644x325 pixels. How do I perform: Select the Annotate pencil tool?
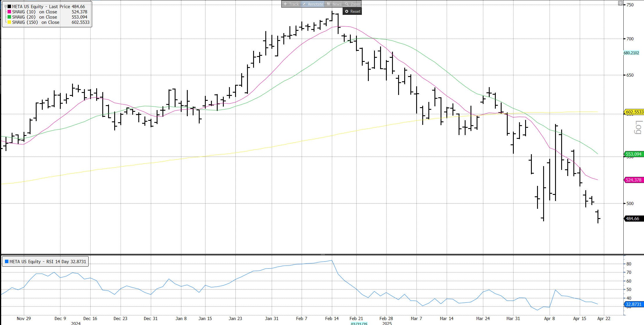pyautogui.click(x=304, y=4)
